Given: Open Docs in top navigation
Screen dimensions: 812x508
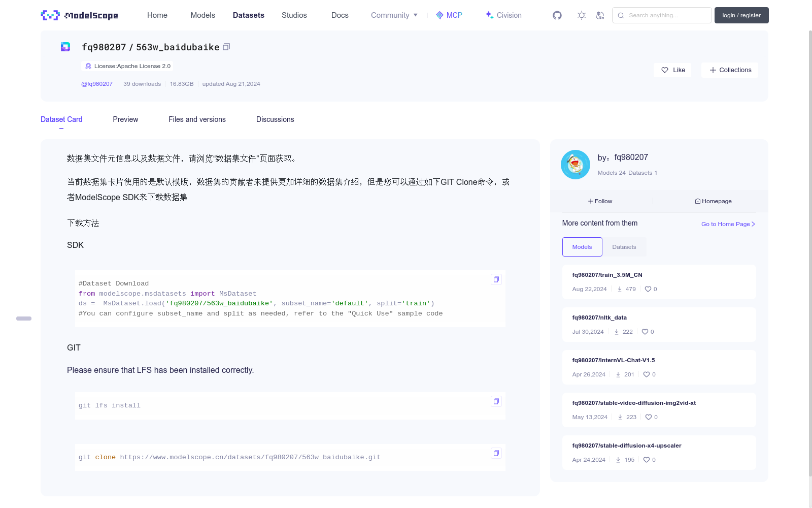Looking at the screenshot, I should pyautogui.click(x=340, y=15).
